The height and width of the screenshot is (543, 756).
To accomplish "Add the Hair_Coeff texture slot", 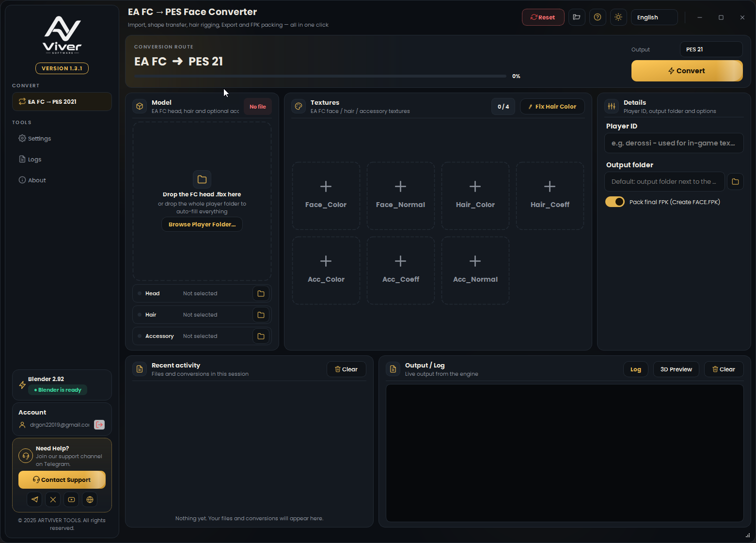I will click(550, 196).
